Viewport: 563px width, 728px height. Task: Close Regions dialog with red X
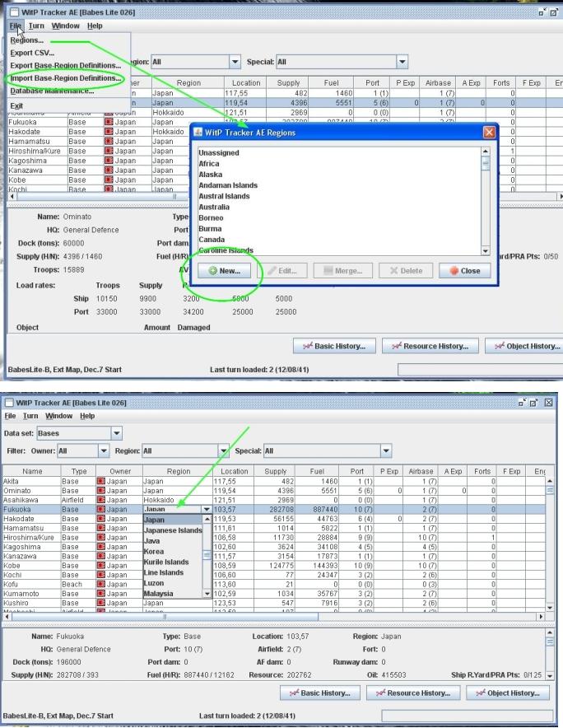click(489, 133)
